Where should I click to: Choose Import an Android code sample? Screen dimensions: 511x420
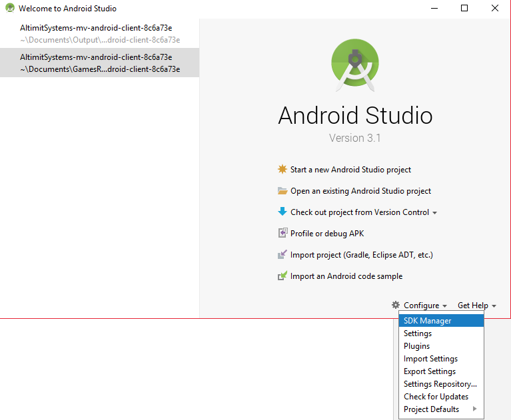[346, 276]
